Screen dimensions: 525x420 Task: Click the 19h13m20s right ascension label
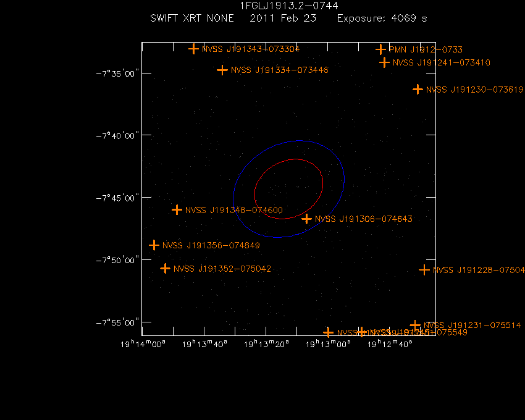tap(267, 344)
